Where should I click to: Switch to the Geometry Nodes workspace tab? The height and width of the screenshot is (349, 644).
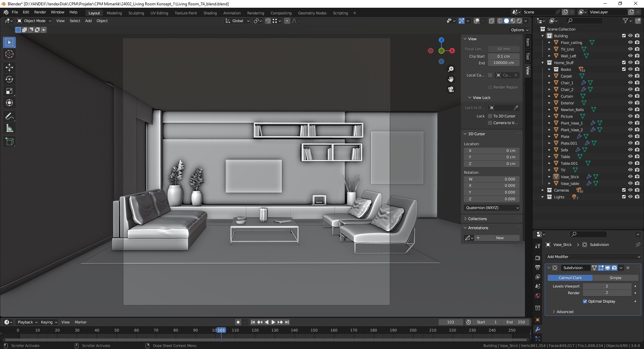pyautogui.click(x=312, y=13)
